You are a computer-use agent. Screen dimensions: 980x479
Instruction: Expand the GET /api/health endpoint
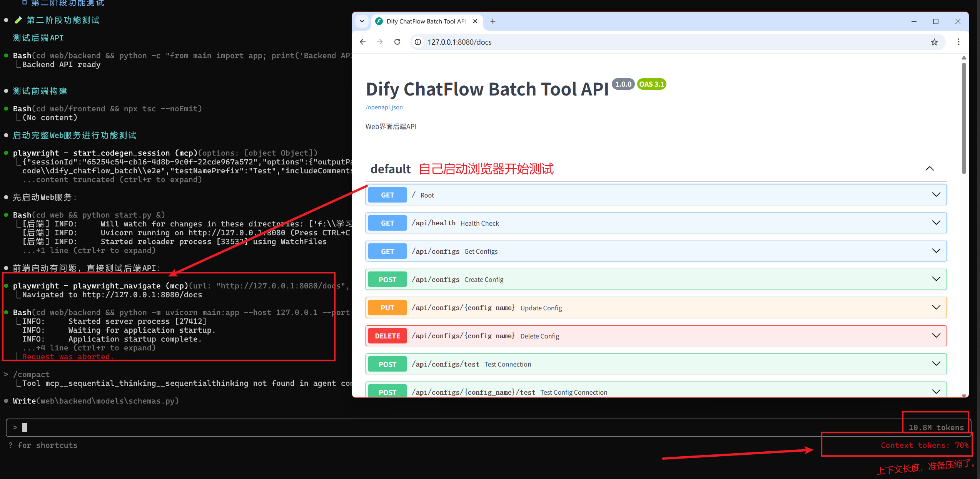[x=936, y=223]
